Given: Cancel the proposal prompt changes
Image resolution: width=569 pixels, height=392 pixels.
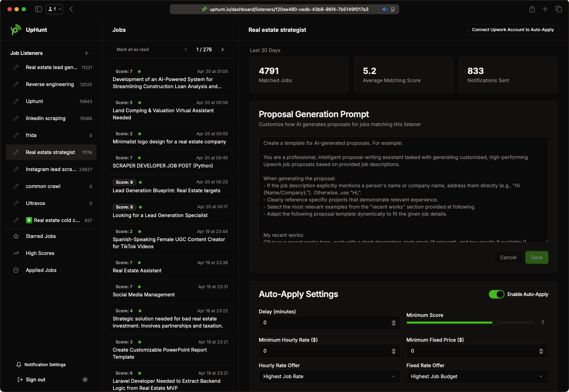Looking at the screenshot, I should [508, 257].
